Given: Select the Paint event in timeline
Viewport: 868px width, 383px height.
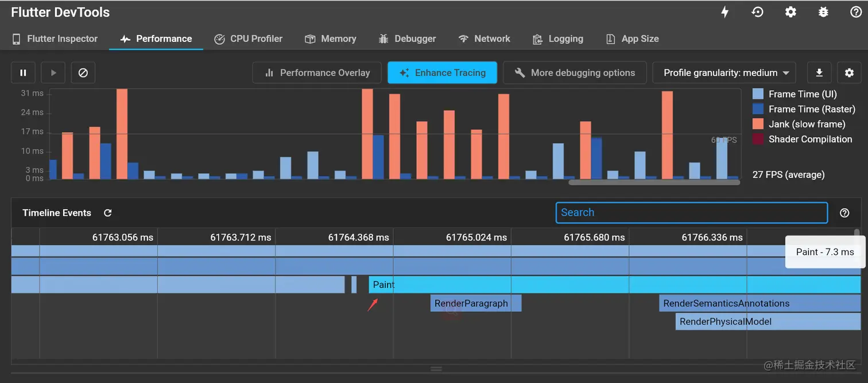Looking at the screenshot, I should (614, 285).
